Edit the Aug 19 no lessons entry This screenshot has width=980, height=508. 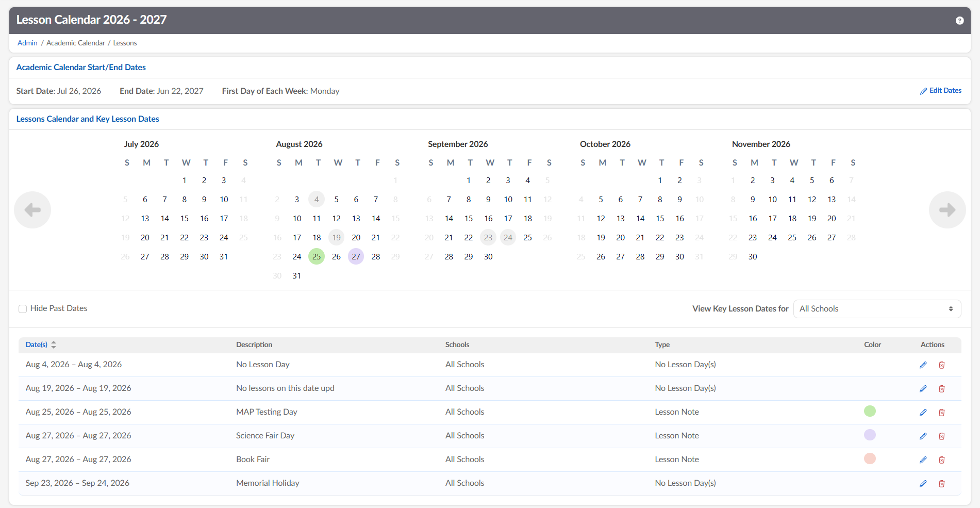point(923,389)
